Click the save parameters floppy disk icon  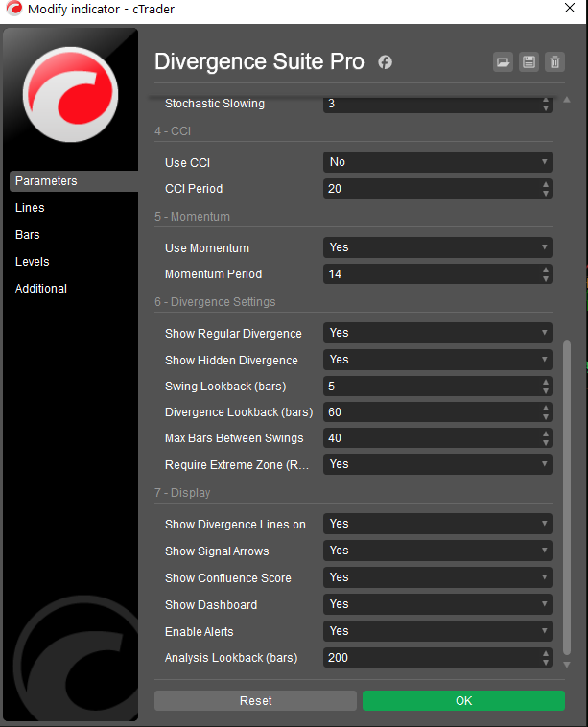click(529, 62)
